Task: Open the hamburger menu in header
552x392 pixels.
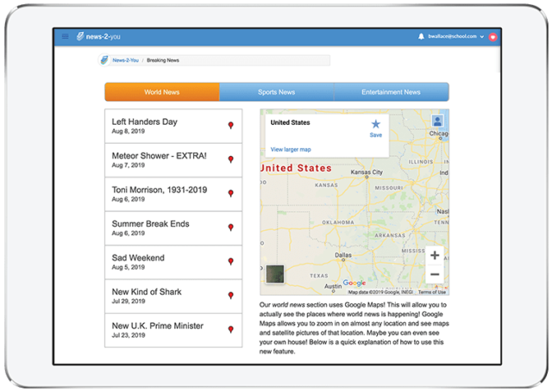Action: tap(65, 37)
